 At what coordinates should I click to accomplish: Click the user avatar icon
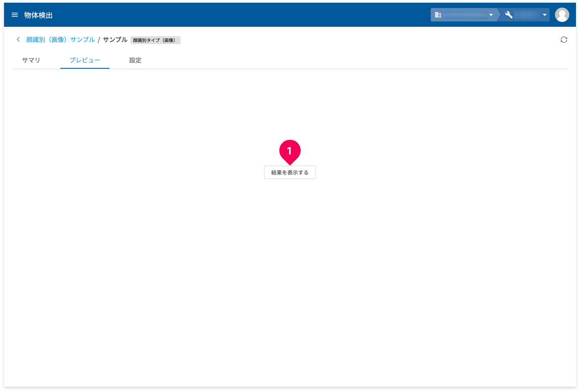(x=562, y=15)
